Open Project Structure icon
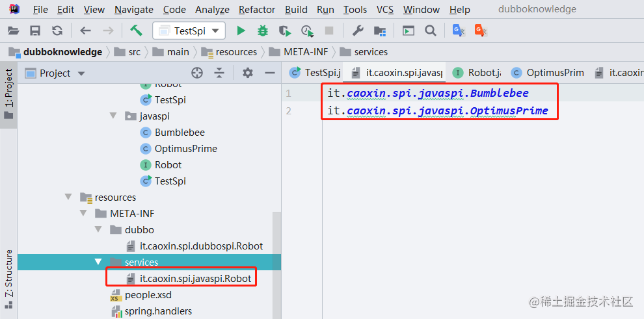Viewport: 644px width, 319px height. pyautogui.click(x=380, y=31)
